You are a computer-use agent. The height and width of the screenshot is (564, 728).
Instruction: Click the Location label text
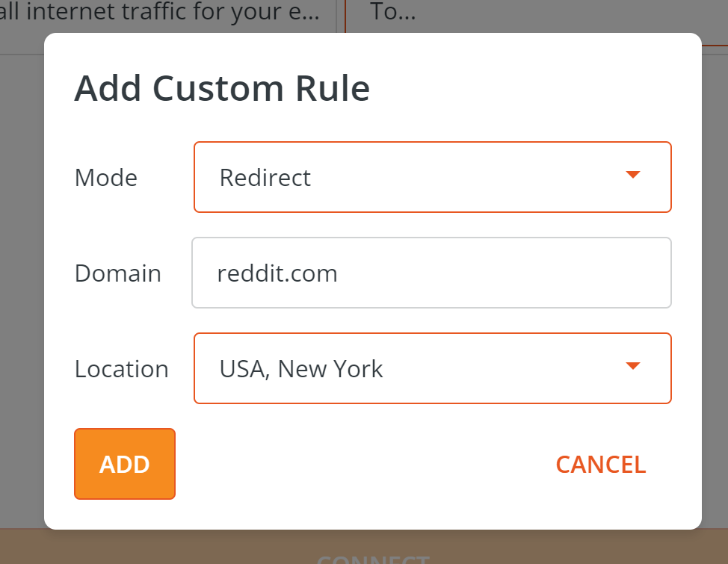(121, 368)
